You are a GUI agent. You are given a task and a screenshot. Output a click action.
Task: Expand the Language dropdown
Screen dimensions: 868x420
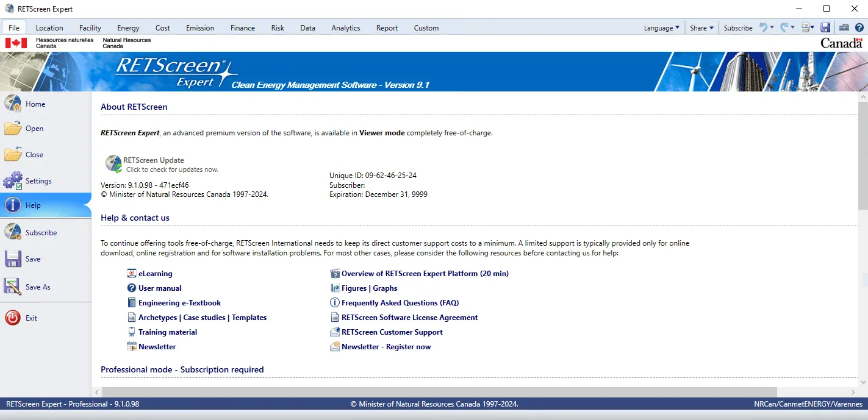coord(661,28)
